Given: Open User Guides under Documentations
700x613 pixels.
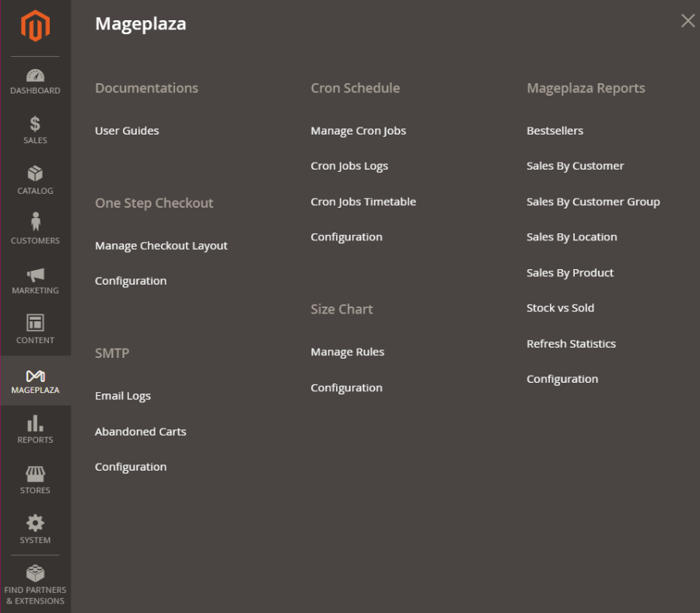Looking at the screenshot, I should coord(127,131).
